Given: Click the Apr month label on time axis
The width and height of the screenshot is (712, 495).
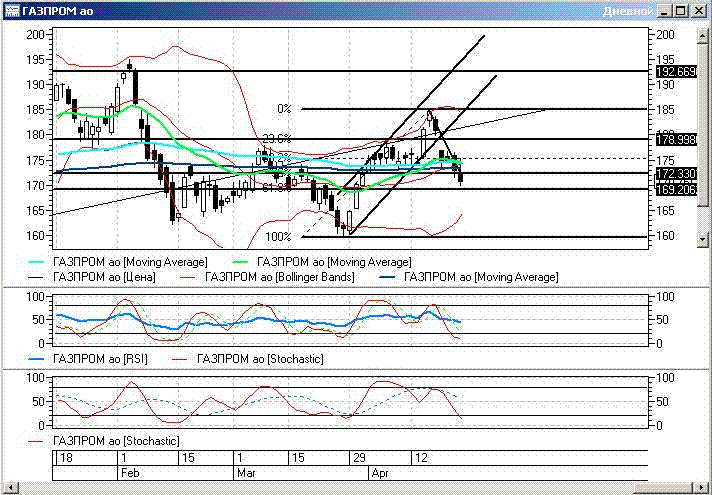Looking at the screenshot, I should 381,473.
